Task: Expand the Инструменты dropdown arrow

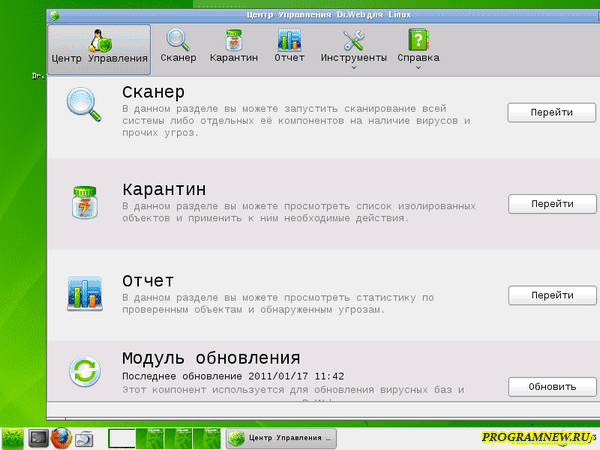Action: tap(354, 67)
